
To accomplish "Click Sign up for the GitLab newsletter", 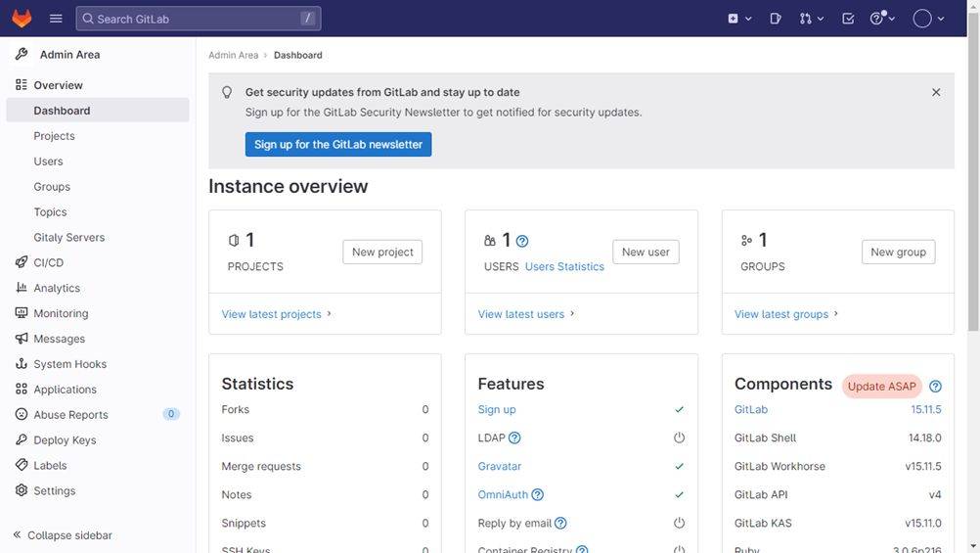I will click(338, 145).
